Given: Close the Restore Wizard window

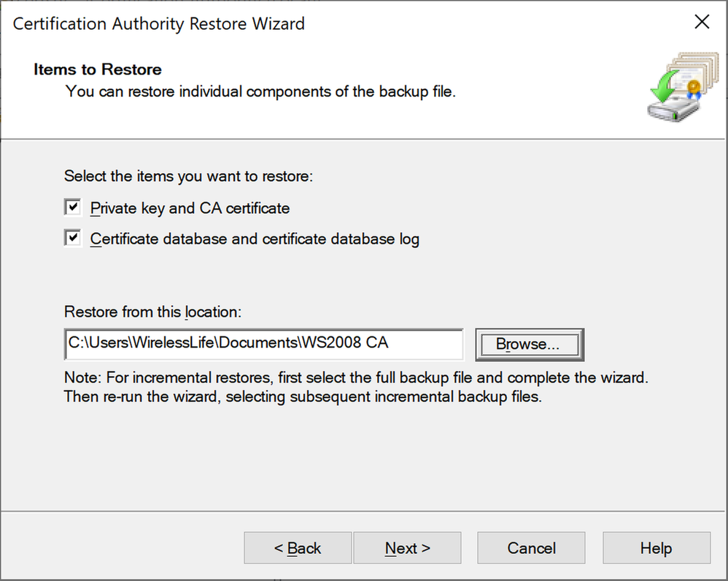Looking at the screenshot, I should tap(702, 22).
